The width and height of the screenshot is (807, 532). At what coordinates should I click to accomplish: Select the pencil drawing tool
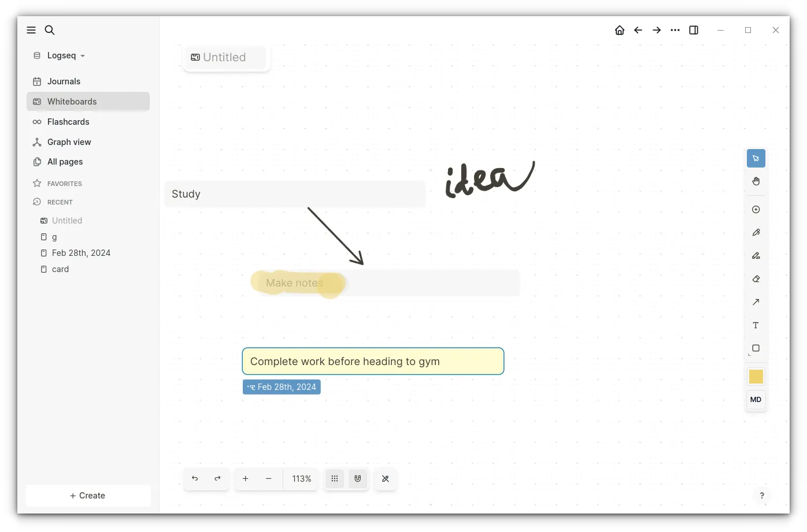click(x=756, y=233)
